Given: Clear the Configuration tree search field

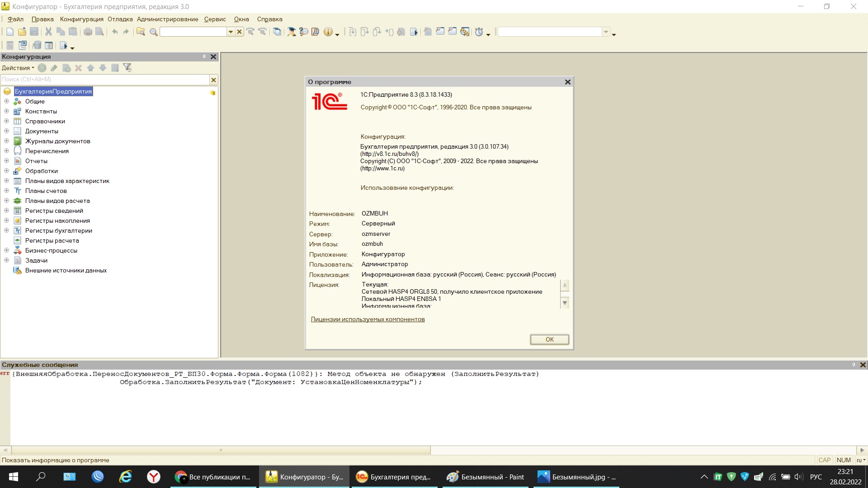Looking at the screenshot, I should pyautogui.click(x=213, y=80).
